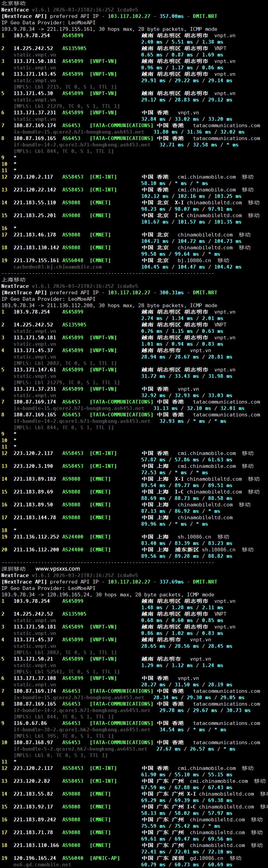The height and width of the screenshot is (868, 268).
Task: Click hop IP 113.171.37.108
Action: 35,678
